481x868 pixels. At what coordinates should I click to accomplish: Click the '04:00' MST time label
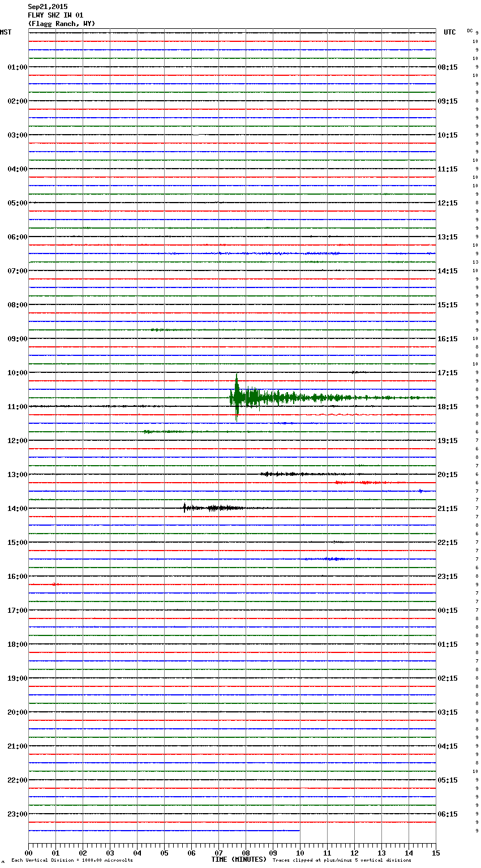[x=18, y=169]
